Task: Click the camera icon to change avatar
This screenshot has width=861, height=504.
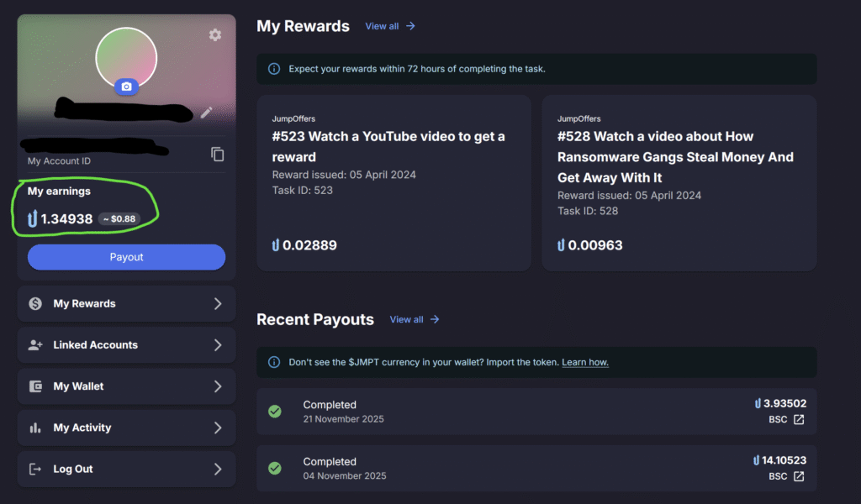Action: tap(126, 87)
